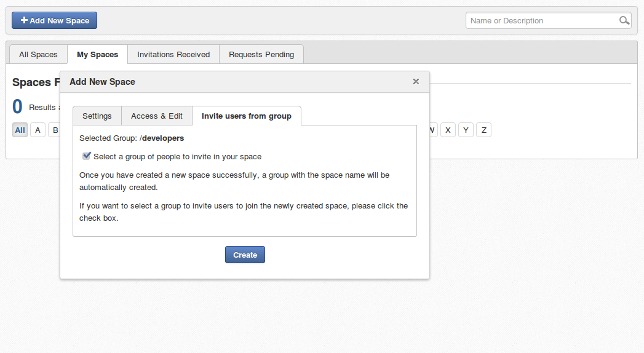This screenshot has height=353, width=644.
Task: View the Requests Pending tab
Action: click(261, 55)
